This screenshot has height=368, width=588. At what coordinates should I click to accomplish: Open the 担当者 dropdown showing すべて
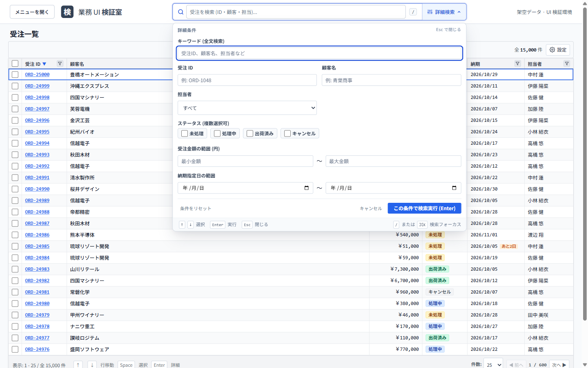click(x=247, y=108)
